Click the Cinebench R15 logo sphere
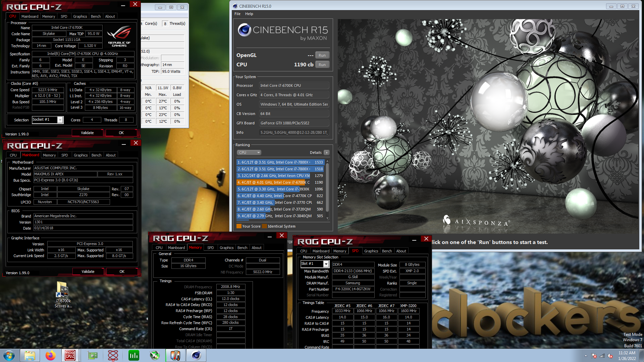 pyautogui.click(x=245, y=30)
